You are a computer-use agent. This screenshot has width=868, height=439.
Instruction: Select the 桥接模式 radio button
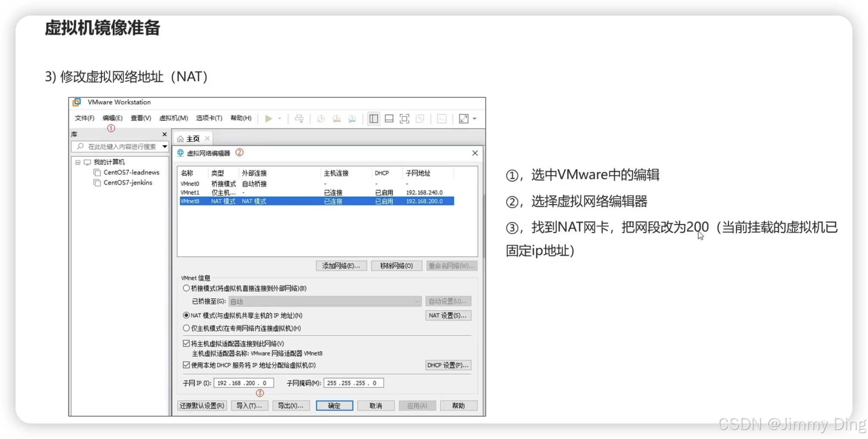pos(186,288)
